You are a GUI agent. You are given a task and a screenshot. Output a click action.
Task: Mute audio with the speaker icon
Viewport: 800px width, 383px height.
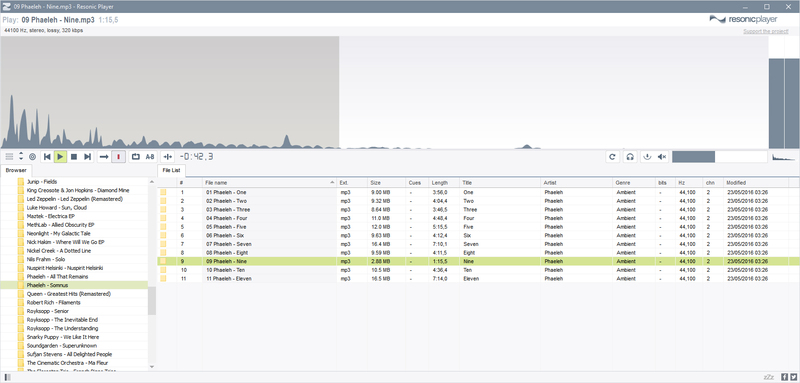[662, 157]
